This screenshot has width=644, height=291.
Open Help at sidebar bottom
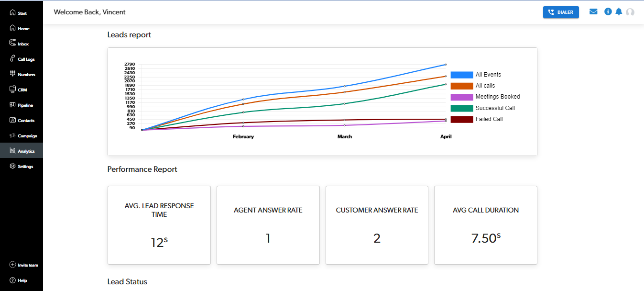19,280
